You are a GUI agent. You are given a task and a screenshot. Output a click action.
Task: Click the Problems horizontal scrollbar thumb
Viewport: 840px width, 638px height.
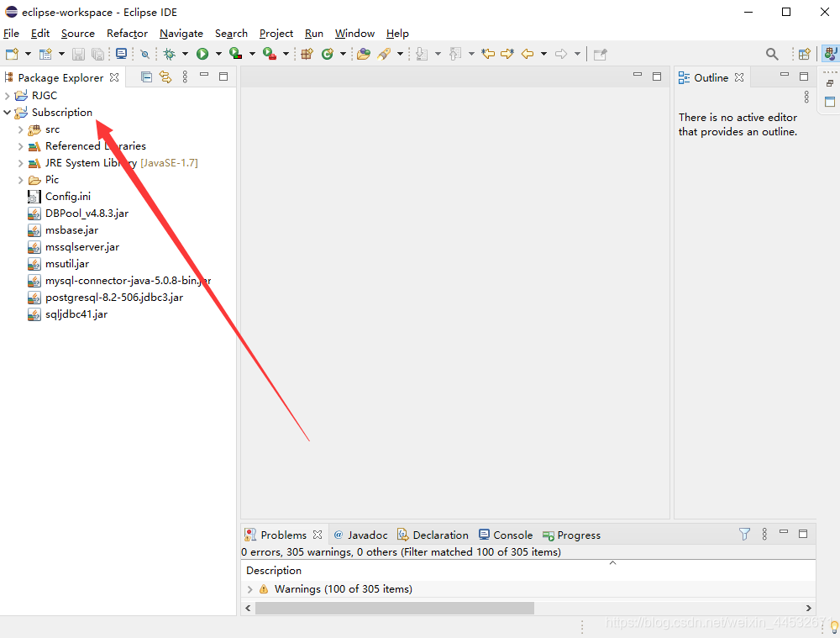pyautogui.click(x=395, y=608)
